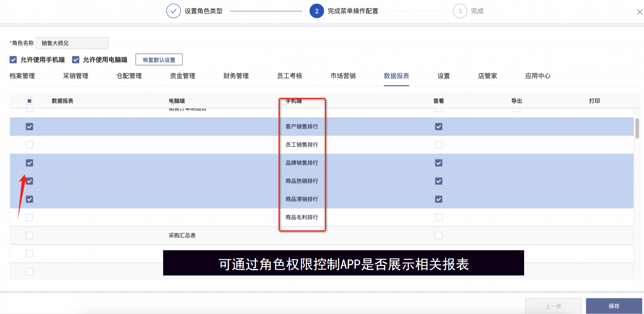Image resolution: width=644 pixels, height=314 pixels.
Task: Uncheck 查看 permission for 品牌销售排行
Action: [x=439, y=163]
